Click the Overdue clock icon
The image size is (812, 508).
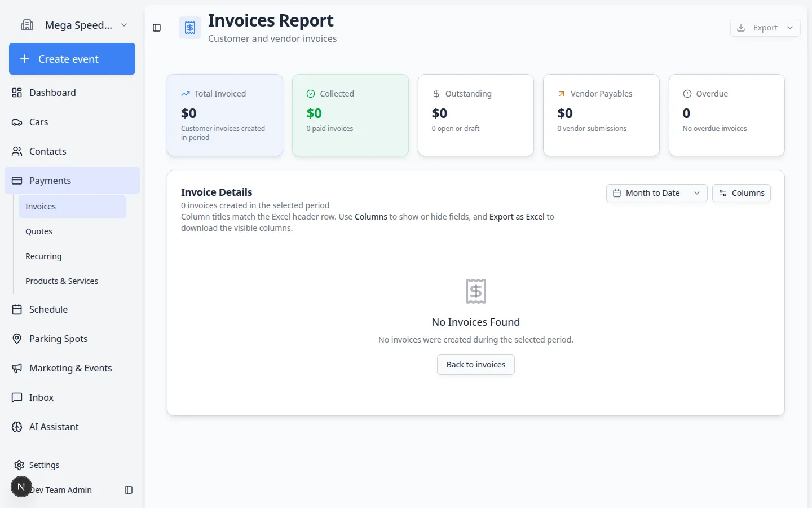[x=687, y=94]
